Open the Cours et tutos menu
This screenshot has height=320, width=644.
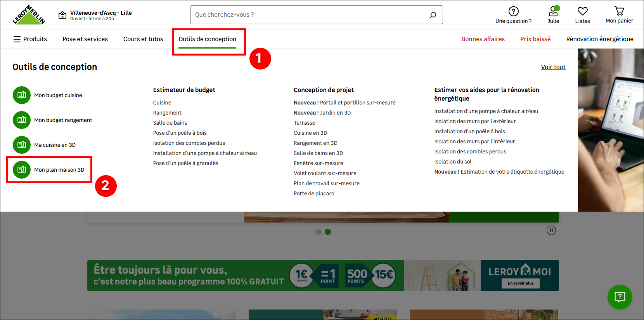click(x=143, y=39)
